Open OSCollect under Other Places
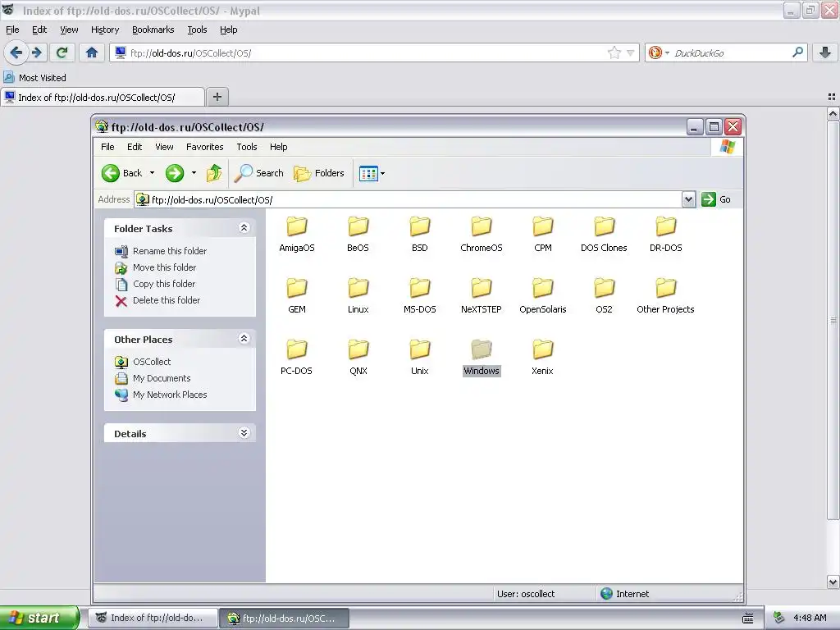The image size is (840, 630). pyautogui.click(x=143, y=362)
